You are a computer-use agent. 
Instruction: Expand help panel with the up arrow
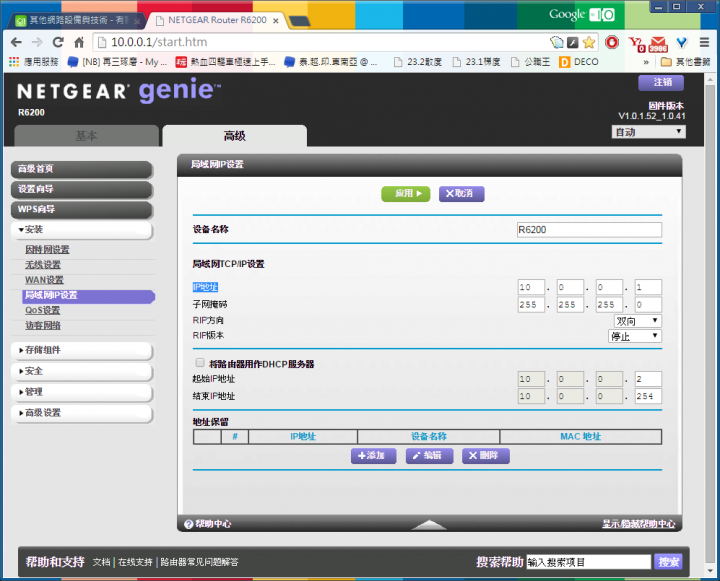tap(429, 525)
